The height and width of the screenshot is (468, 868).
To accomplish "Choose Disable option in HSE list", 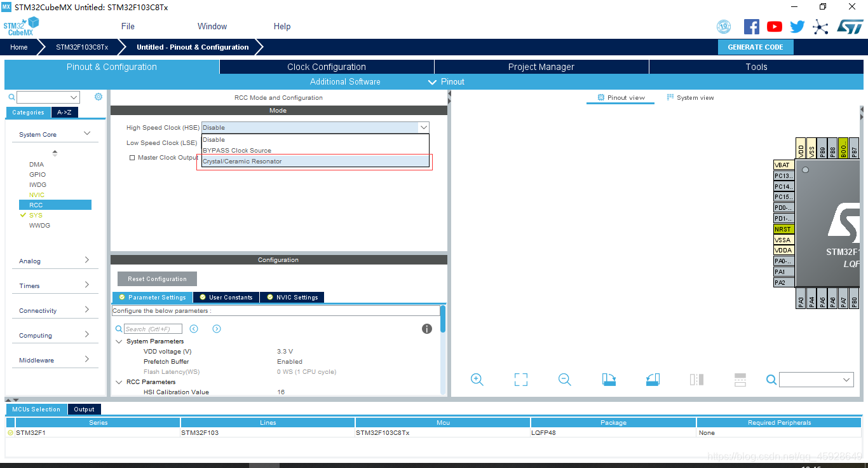I will tap(315, 139).
